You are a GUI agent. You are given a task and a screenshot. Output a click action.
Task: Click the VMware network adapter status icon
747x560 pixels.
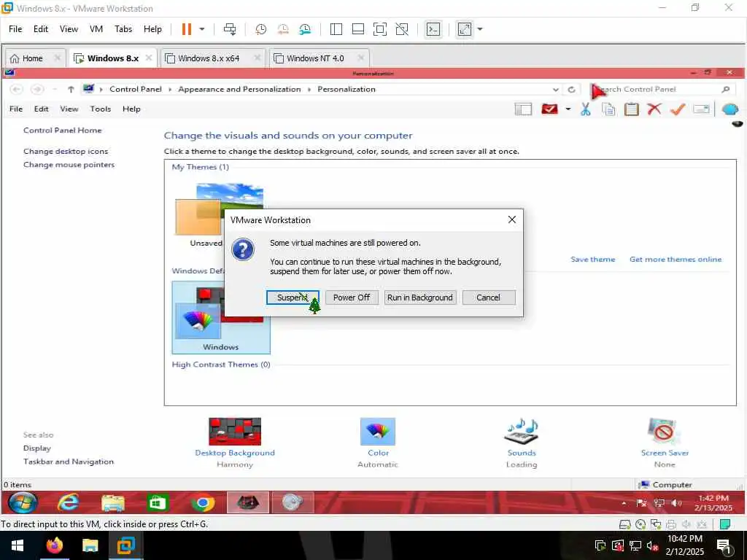(656, 524)
